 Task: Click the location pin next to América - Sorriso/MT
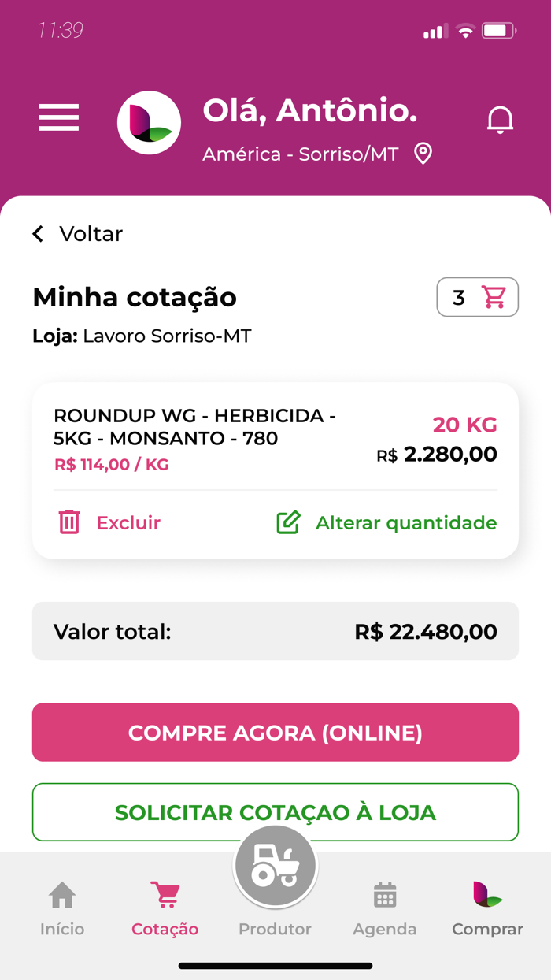tap(423, 154)
